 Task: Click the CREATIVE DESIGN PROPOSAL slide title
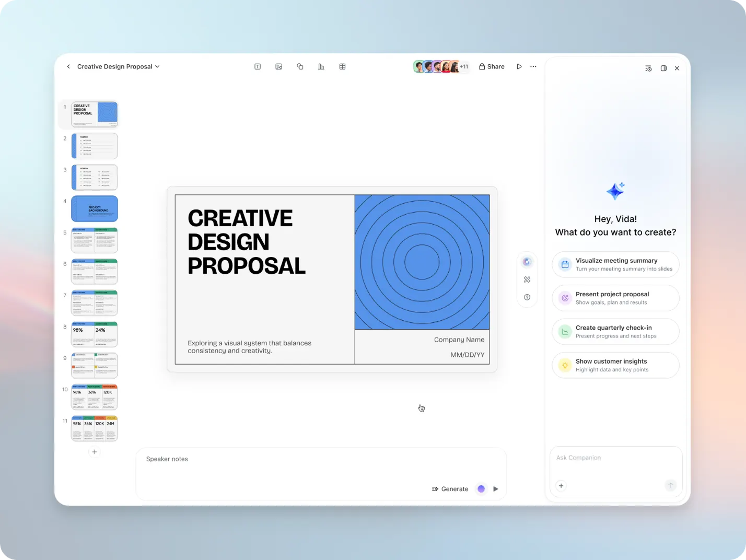pyautogui.click(x=247, y=242)
